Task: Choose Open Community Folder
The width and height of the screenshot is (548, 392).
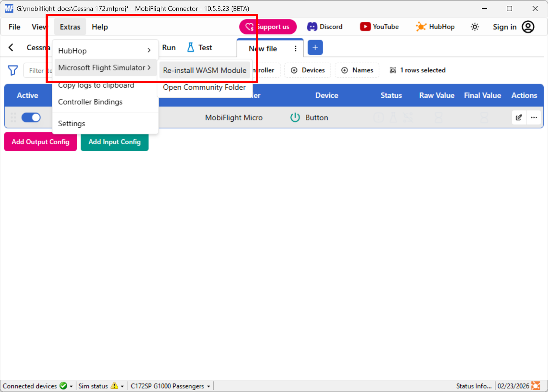Action: 204,87
